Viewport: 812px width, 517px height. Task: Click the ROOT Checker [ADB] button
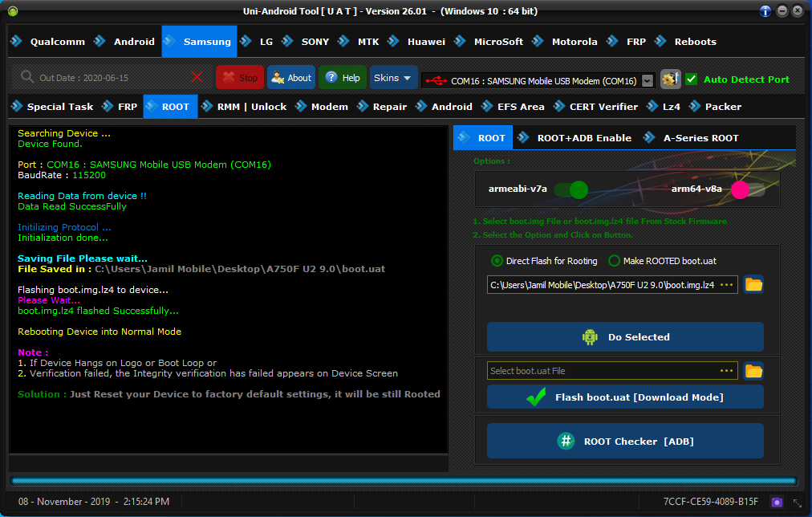pyautogui.click(x=625, y=441)
